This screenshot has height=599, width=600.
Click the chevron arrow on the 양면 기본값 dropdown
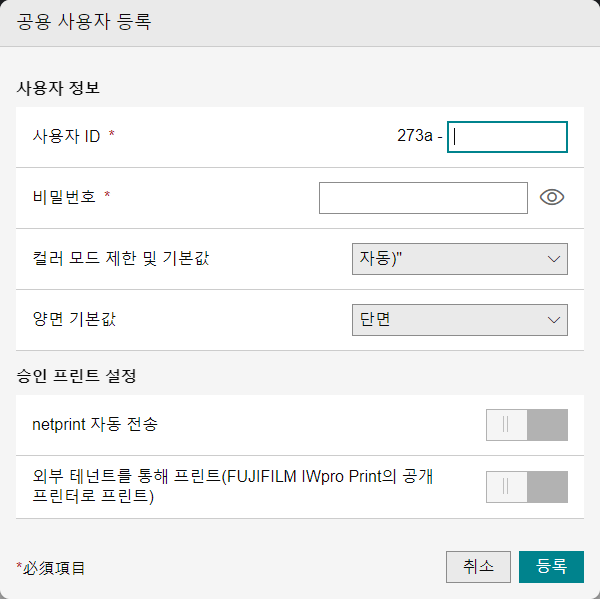pos(554,320)
